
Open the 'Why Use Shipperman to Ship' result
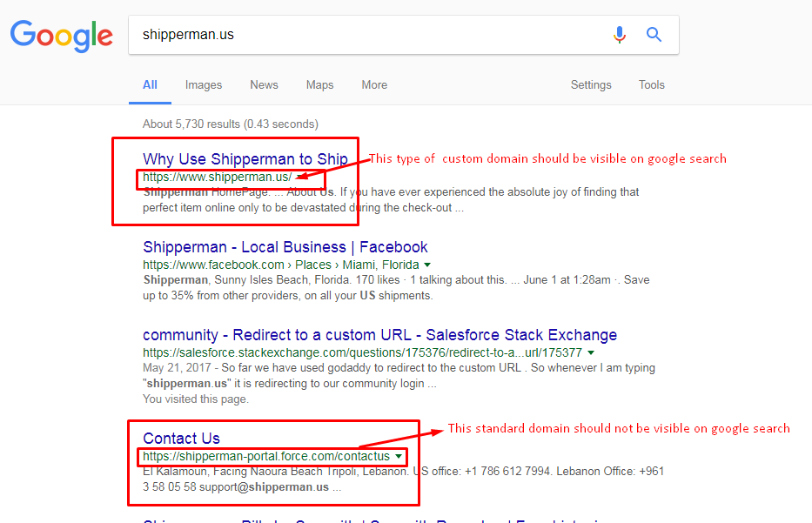245,159
